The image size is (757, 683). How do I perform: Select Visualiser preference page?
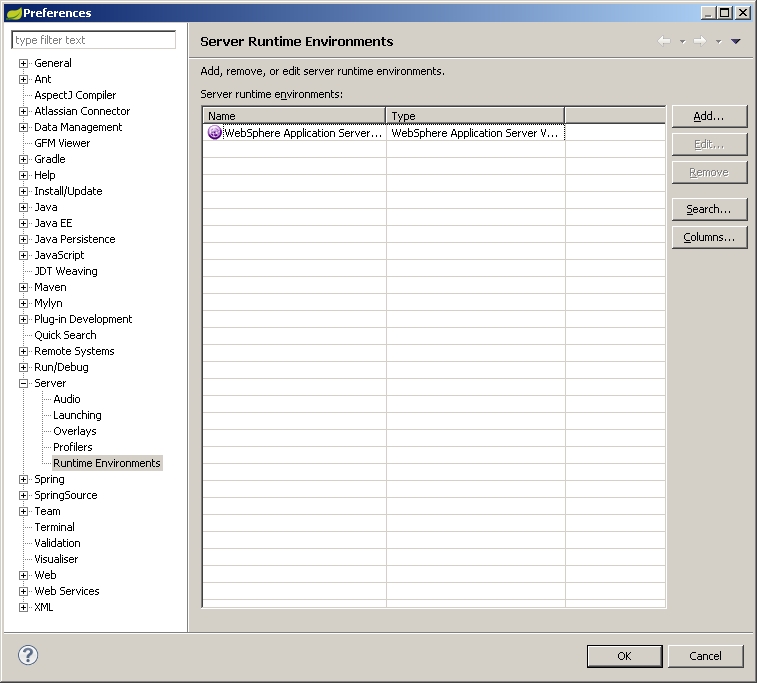[x=56, y=559]
